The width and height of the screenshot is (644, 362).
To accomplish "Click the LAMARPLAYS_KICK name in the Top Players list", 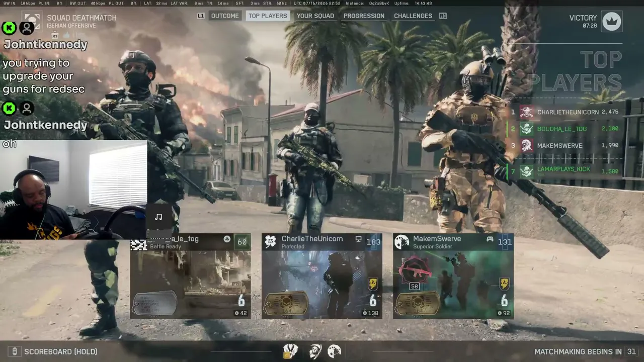I will 563,169.
